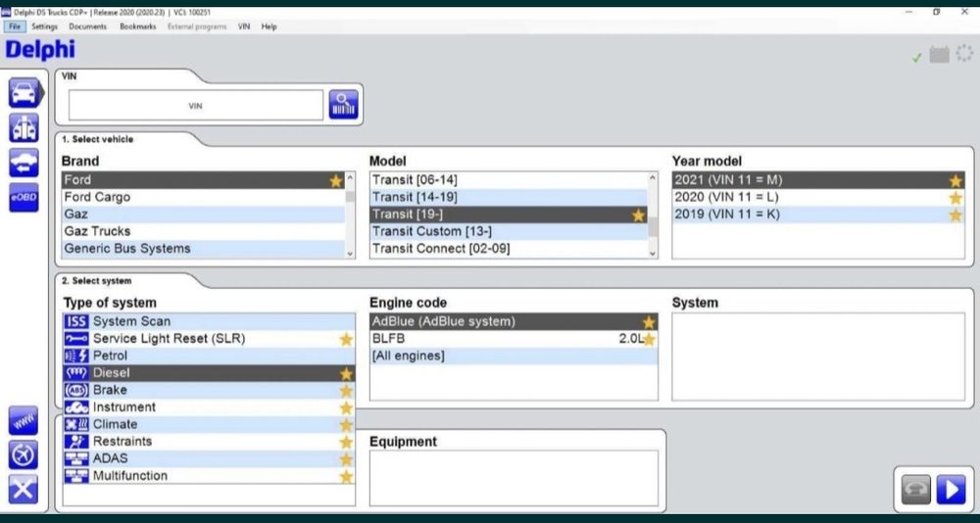980x523 pixels.
Task: Click the Delphi logo
Action: coord(40,50)
